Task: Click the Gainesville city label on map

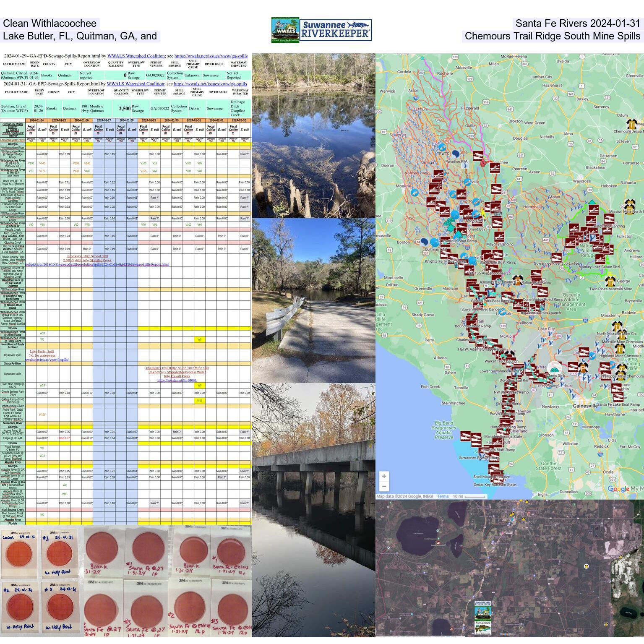Action: [x=585, y=406]
